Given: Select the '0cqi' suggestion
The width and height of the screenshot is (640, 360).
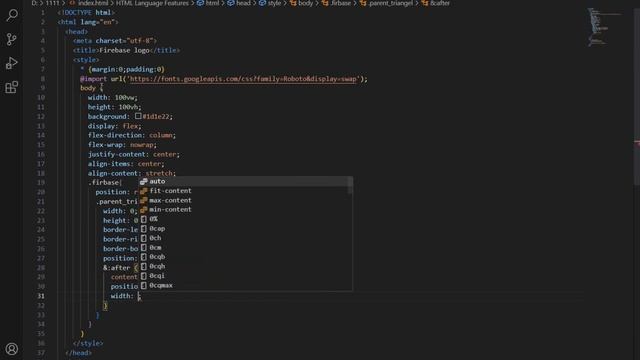Looking at the screenshot, I should pos(246,276).
